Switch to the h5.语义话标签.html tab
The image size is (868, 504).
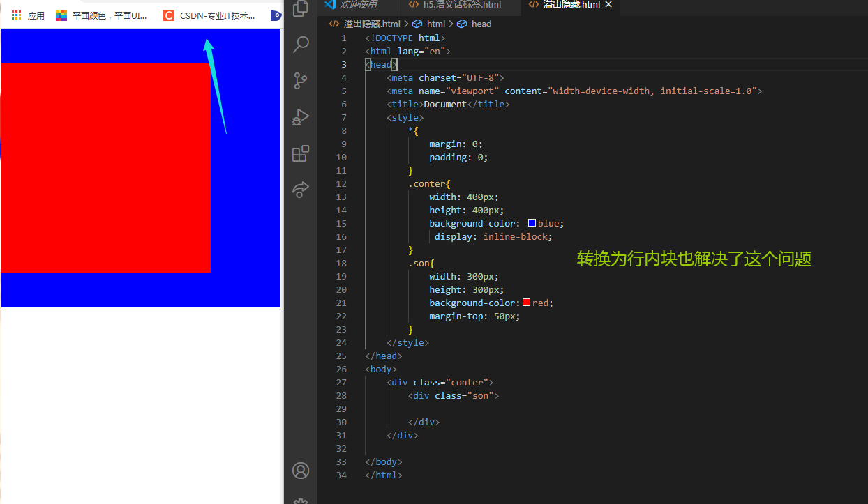tap(461, 4)
